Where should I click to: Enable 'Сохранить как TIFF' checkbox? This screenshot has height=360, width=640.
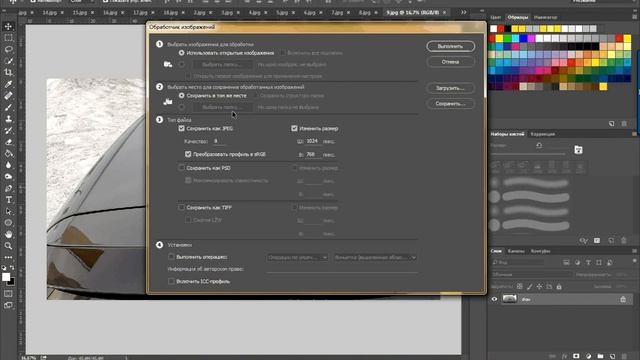182,207
